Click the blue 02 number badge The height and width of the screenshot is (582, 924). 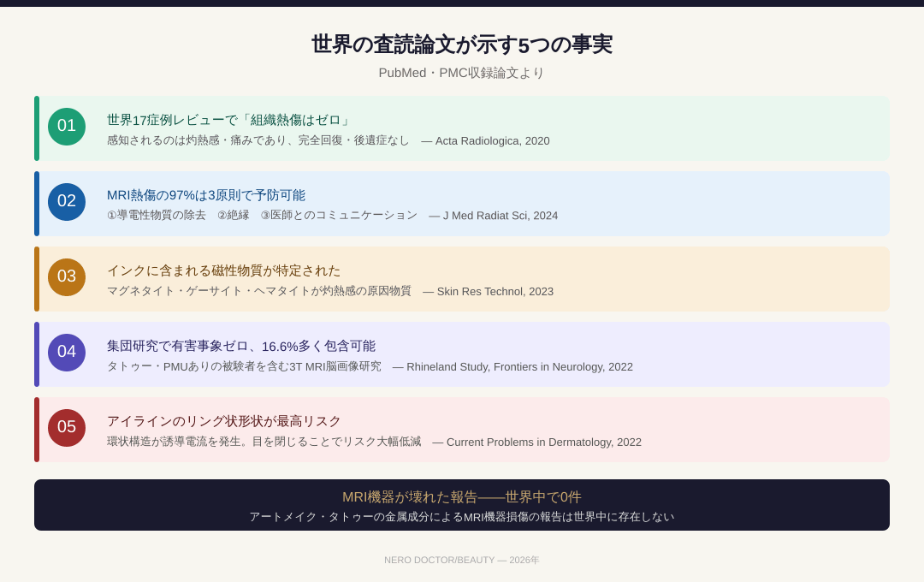[x=67, y=202]
